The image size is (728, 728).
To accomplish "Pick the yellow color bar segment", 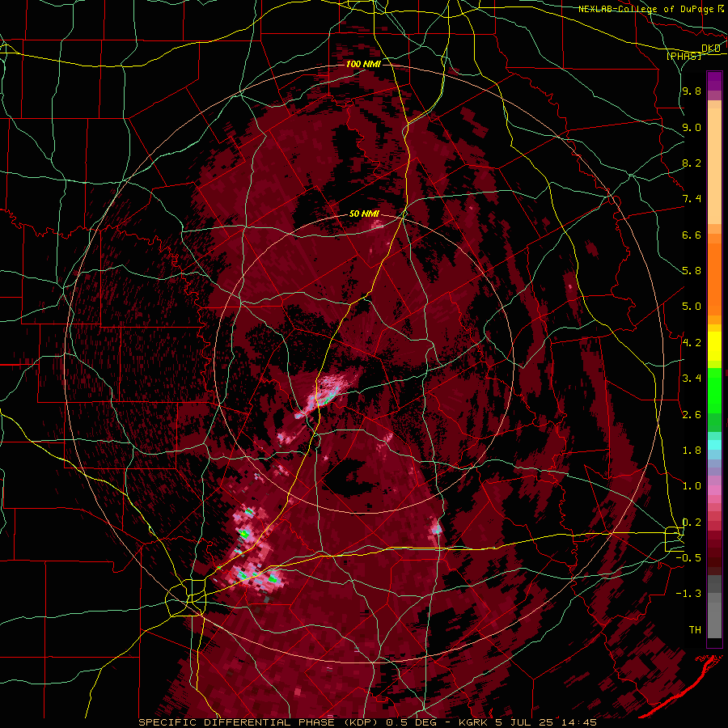I will pyautogui.click(x=714, y=346).
